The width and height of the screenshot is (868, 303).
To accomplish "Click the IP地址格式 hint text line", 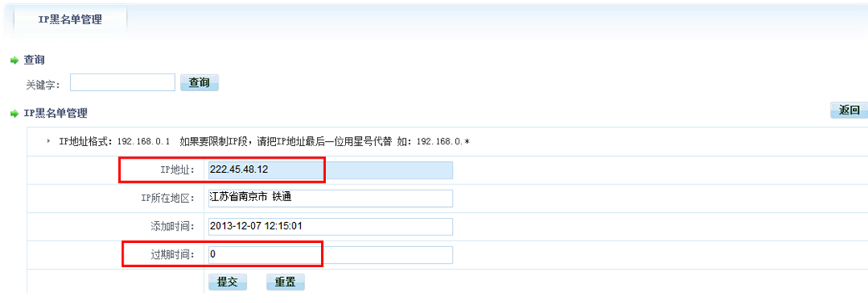I will click(264, 142).
